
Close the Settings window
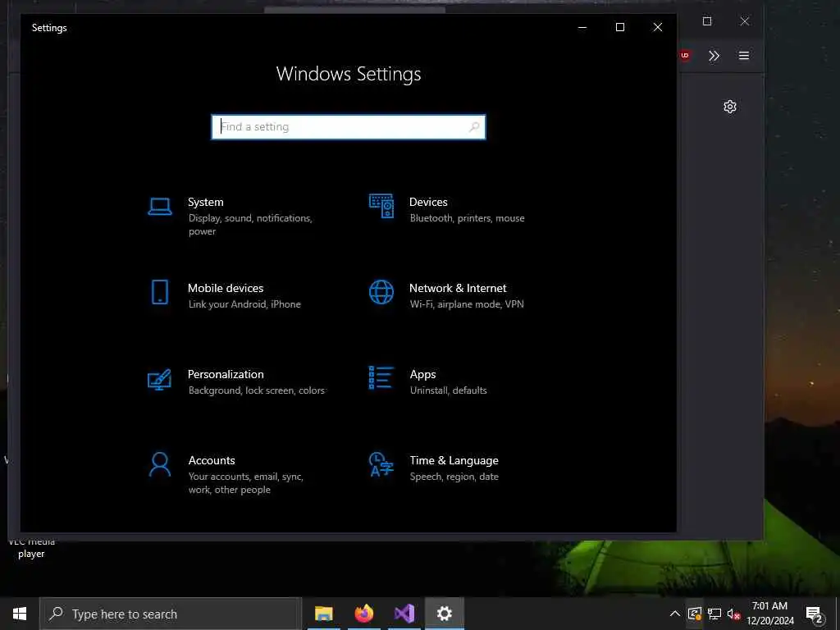[x=658, y=27]
